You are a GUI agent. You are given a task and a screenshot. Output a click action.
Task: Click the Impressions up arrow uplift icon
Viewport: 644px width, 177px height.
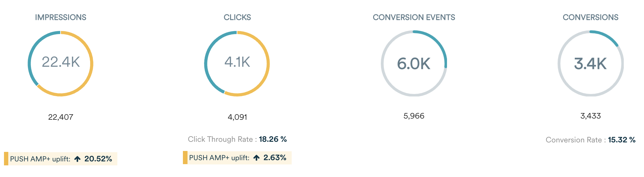pyautogui.click(x=78, y=159)
